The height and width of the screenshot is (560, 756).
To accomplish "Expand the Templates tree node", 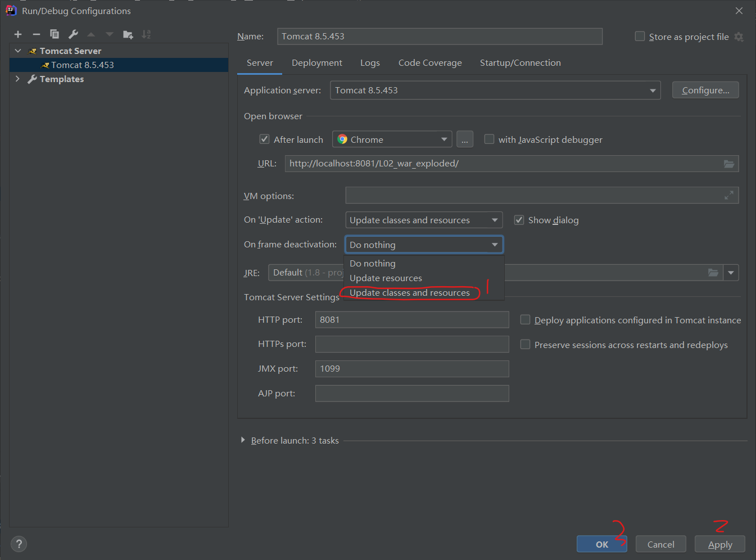I will tap(17, 79).
